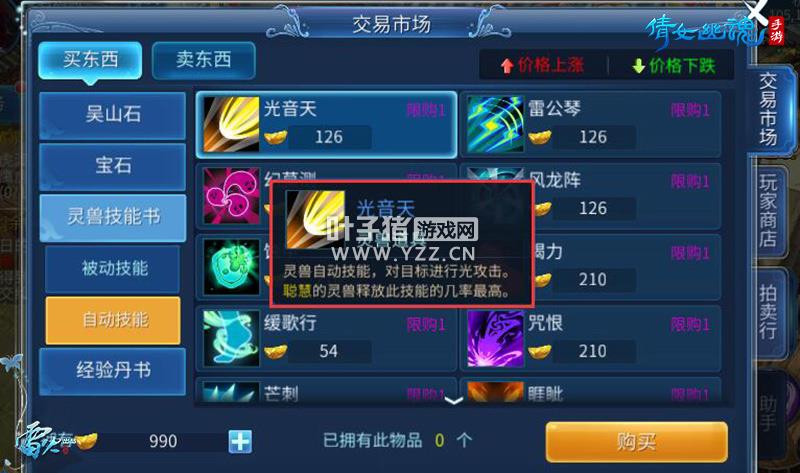Select the 被动技能 subcategory
800x473 pixels.
pyautogui.click(x=113, y=269)
